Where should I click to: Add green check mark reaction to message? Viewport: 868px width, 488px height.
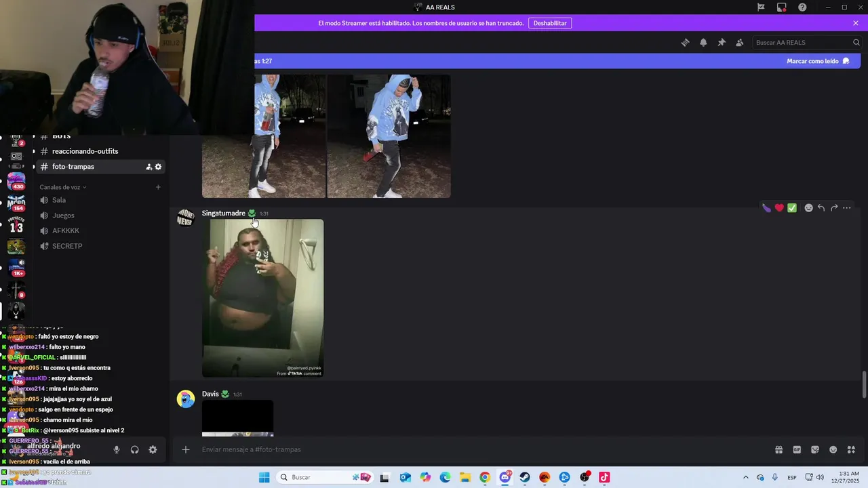pyautogui.click(x=792, y=208)
